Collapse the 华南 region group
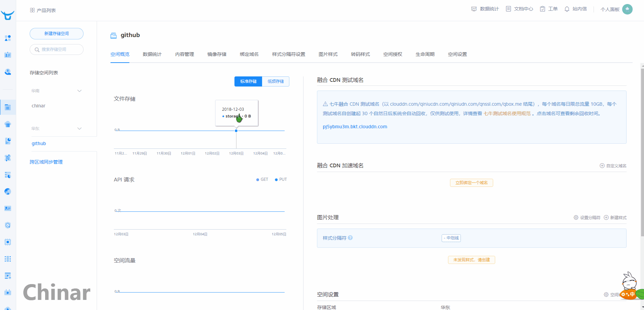The height and width of the screenshot is (310, 644). [79, 91]
